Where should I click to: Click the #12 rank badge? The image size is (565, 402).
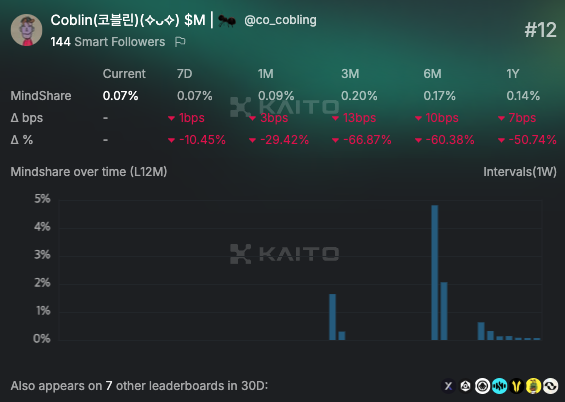[540, 30]
